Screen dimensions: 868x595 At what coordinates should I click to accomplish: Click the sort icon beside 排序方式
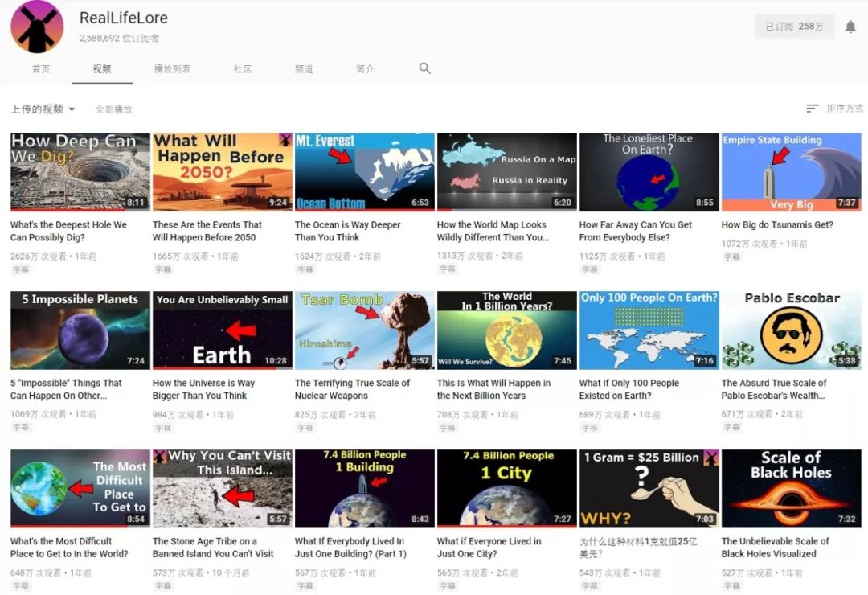pos(811,109)
